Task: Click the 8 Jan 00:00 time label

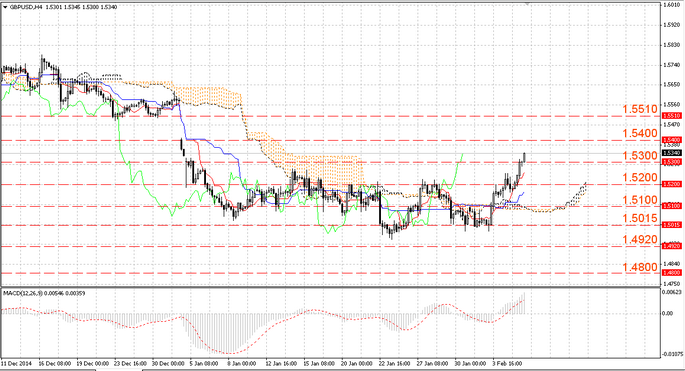Action: [x=242, y=364]
